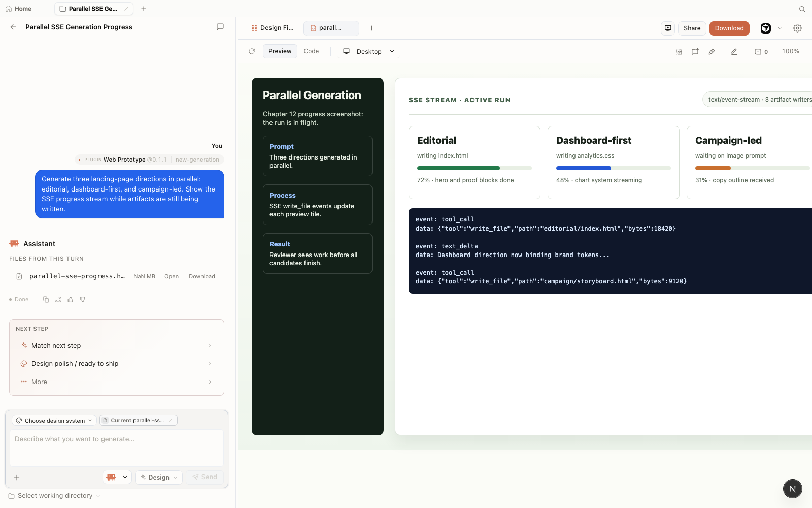This screenshot has width=812, height=508.
Task: Click the Send button
Action: pos(205,477)
